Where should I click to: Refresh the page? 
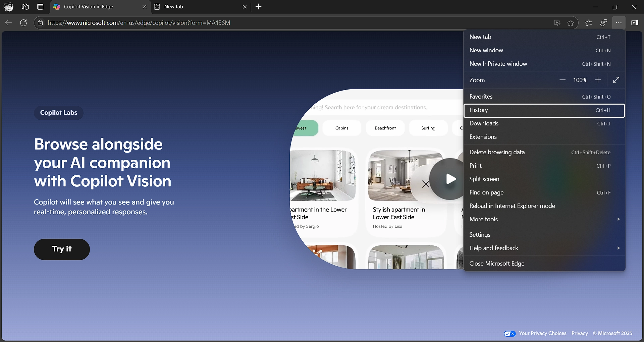pos(23,23)
